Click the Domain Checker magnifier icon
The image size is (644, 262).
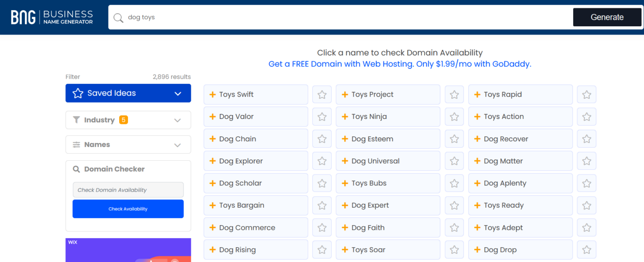click(x=76, y=169)
